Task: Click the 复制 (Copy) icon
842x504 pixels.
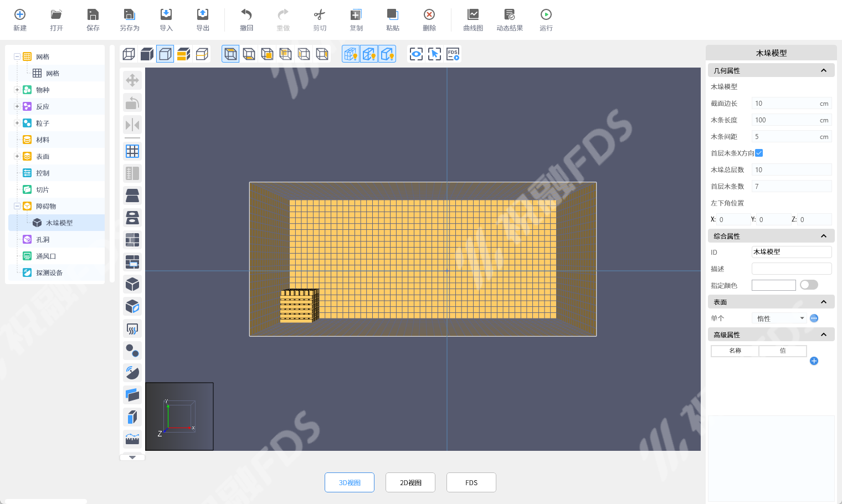Action: pos(356,15)
